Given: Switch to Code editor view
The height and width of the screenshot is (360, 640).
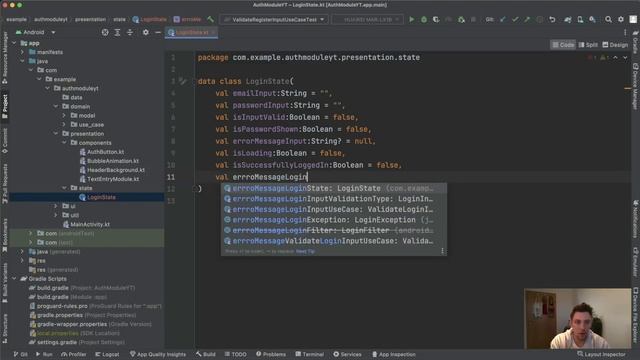Looking at the screenshot, I should [563, 45].
